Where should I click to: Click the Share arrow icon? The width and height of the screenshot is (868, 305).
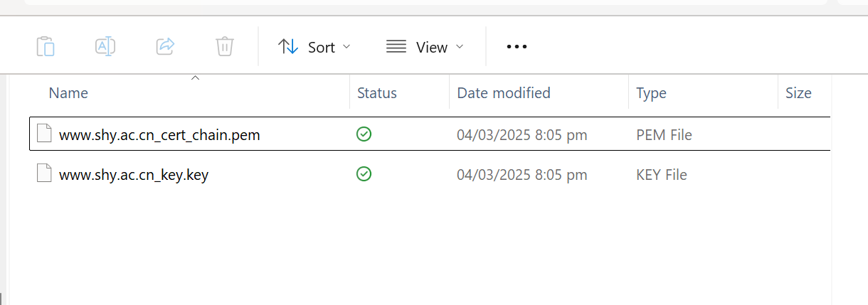[165, 47]
